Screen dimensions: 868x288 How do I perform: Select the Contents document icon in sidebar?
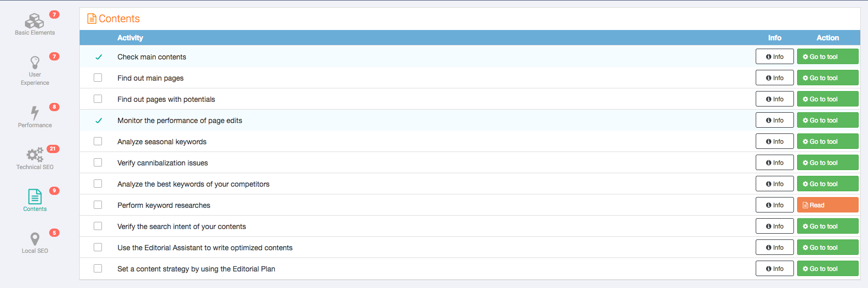tap(35, 196)
